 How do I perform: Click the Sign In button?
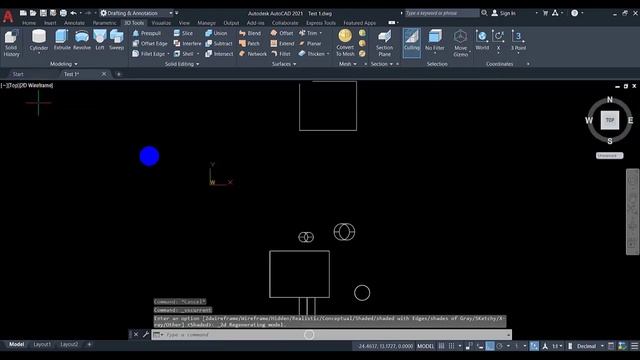(x=504, y=13)
